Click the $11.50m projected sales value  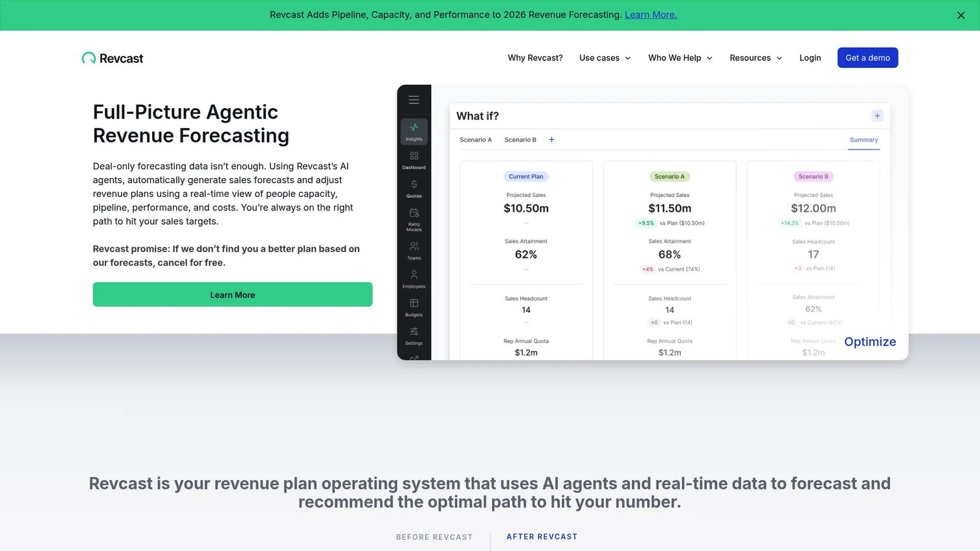pyautogui.click(x=670, y=208)
